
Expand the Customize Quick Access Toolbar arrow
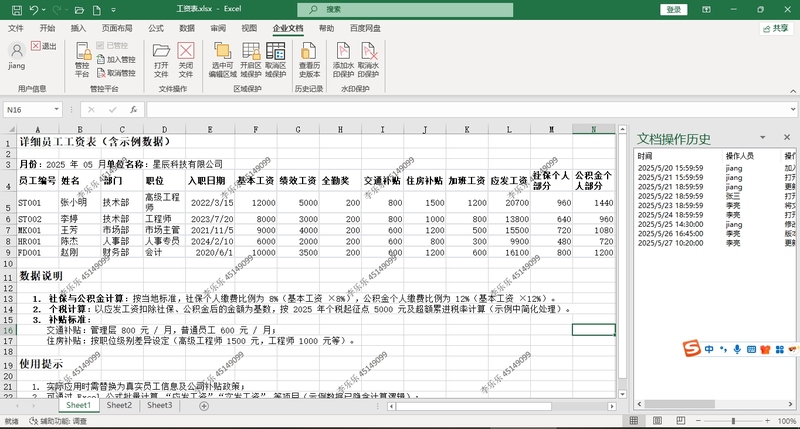pos(113,10)
